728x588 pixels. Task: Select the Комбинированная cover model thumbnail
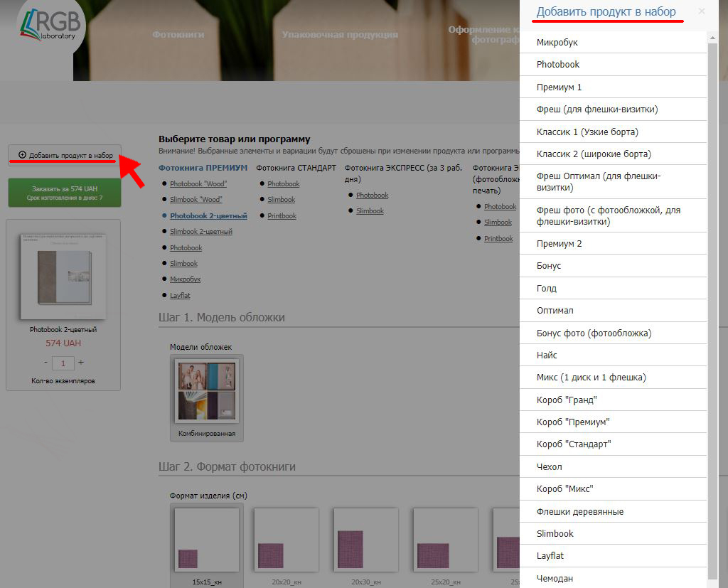tap(206, 392)
